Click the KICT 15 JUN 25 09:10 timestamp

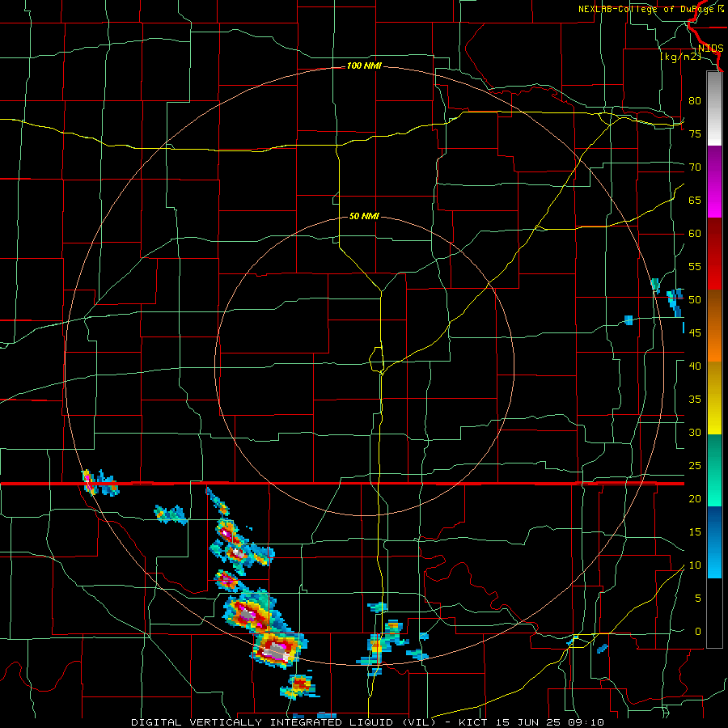tap(531, 722)
